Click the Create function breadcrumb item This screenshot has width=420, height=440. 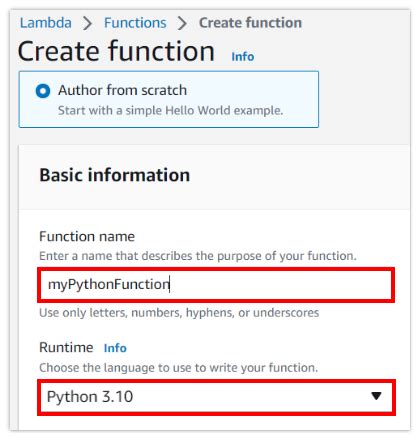tap(250, 23)
